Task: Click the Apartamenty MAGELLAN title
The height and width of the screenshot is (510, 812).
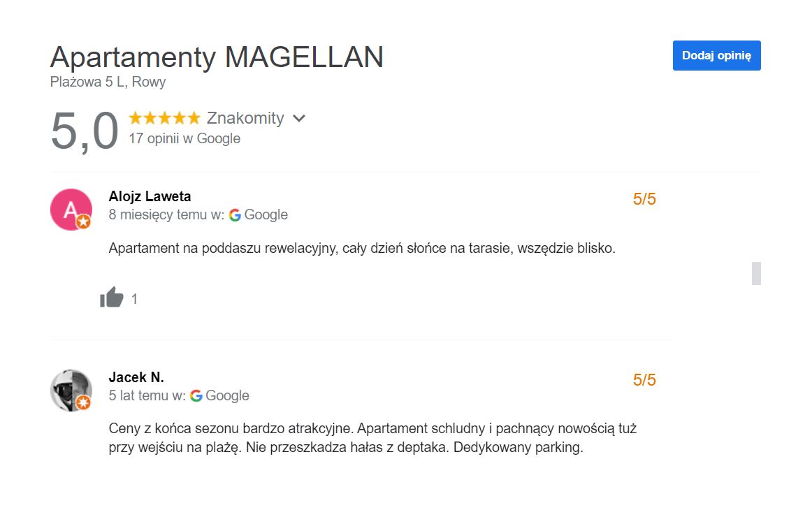Action: (217, 57)
